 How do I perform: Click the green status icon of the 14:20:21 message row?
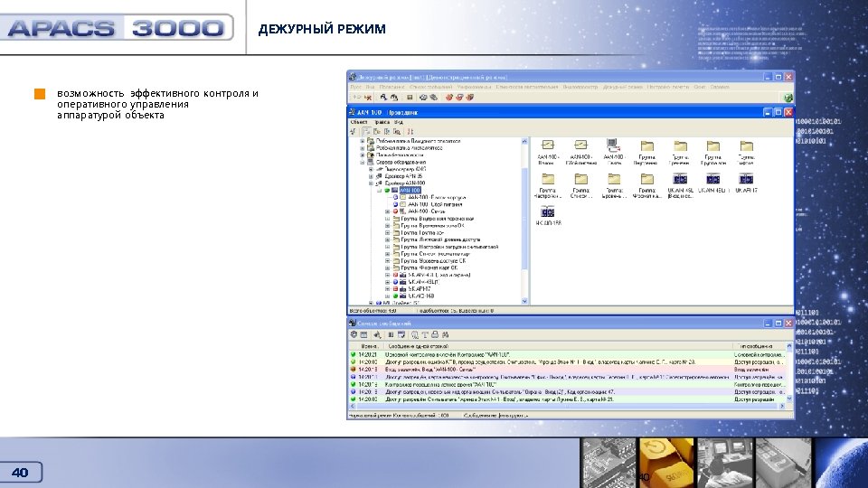(x=354, y=354)
